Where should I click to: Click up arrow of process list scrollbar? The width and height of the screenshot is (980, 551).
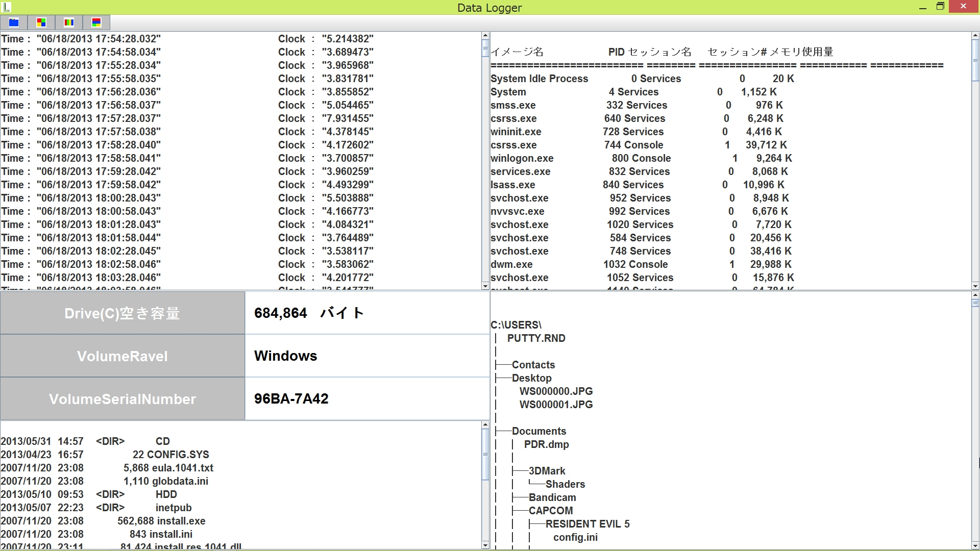pos(975,36)
